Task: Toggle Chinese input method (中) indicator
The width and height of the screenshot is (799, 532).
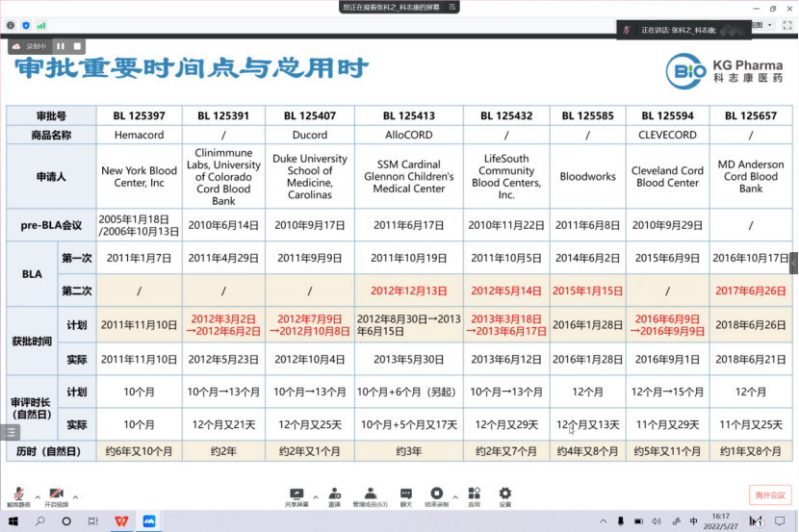Action: pos(693,521)
